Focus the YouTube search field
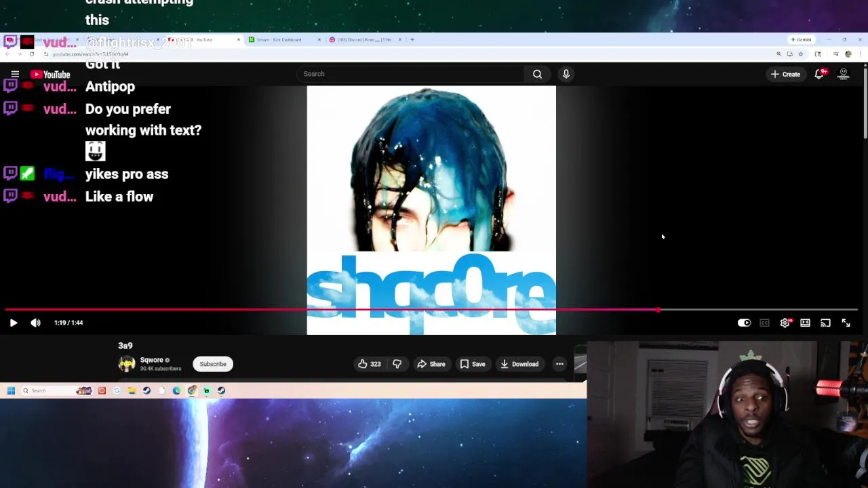The height and width of the screenshot is (488, 868). click(x=410, y=74)
